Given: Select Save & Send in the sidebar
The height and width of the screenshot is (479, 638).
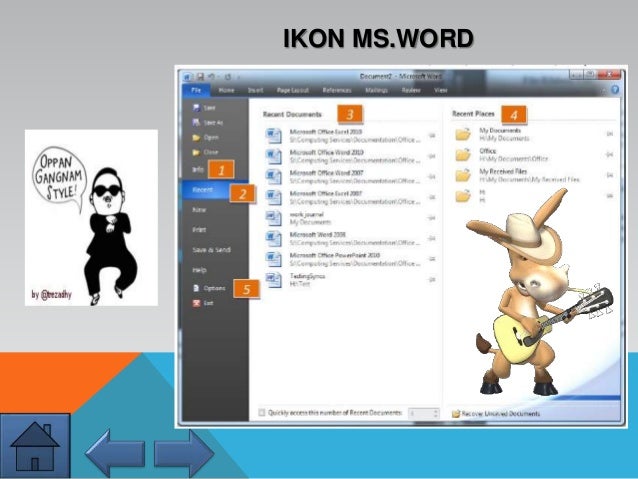Looking at the screenshot, I should point(212,249).
